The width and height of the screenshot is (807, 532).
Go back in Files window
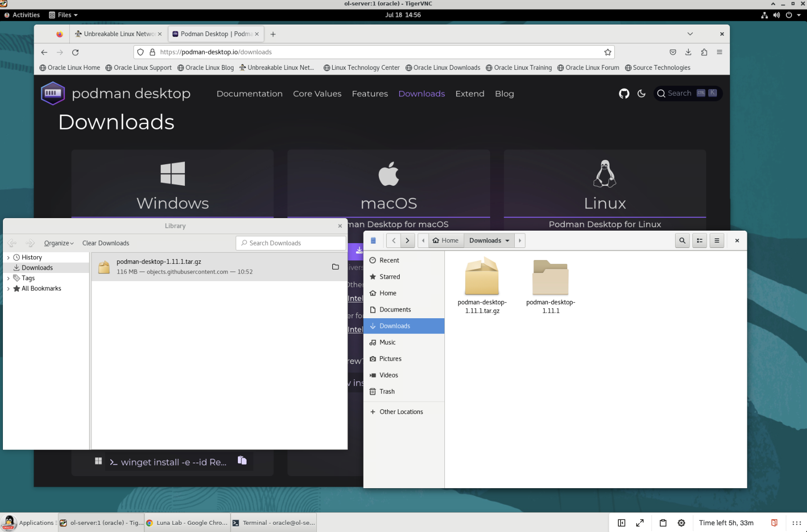393,241
